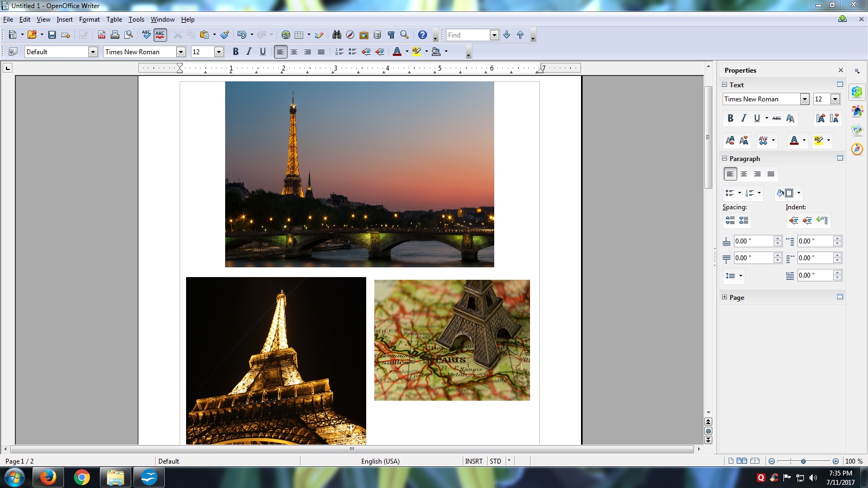
Task: Open Font Color dropdown arrow in toolbar
Action: (x=407, y=52)
